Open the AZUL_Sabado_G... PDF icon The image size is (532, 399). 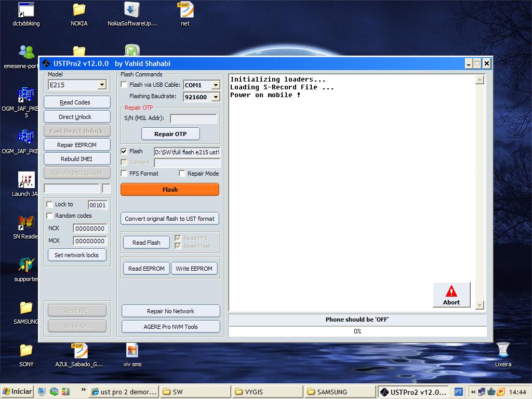point(79,355)
